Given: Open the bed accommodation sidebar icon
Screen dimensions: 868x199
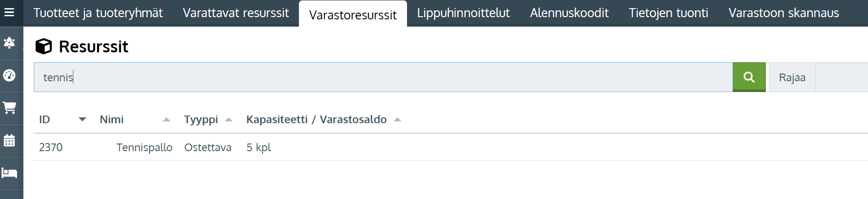Looking at the screenshot, I should point(9,173).
